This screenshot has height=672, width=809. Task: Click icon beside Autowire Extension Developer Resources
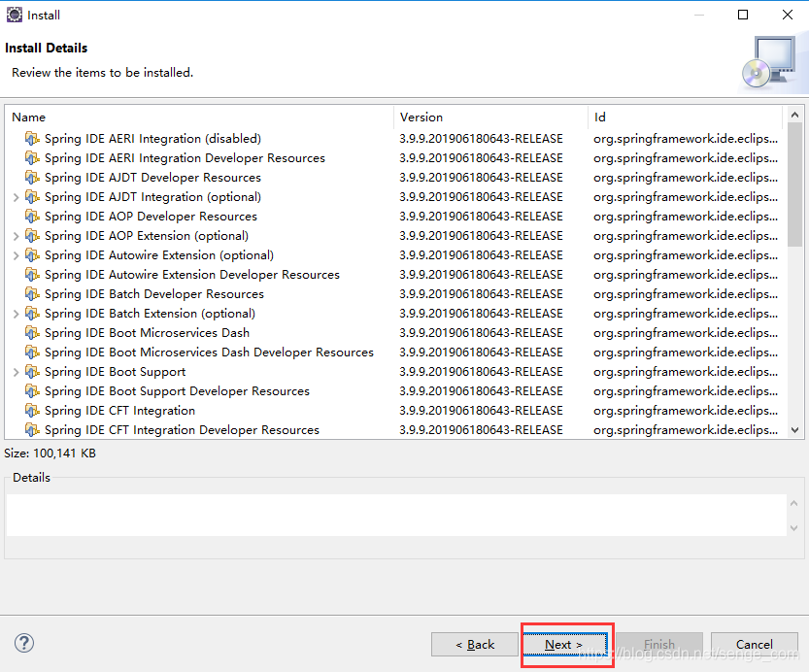tap(32, 275)
